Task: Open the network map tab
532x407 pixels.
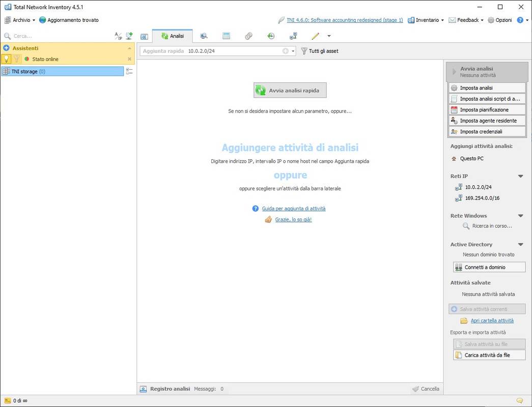Action: coord(293,36)
